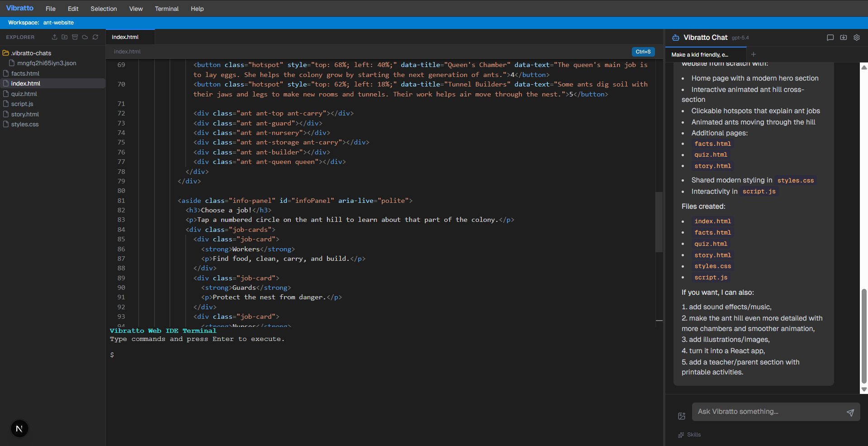The height and width of the screenshot is (446, 868).
Task: Click the Ask Vibratto input field
Action: click(x=769, y=412)
